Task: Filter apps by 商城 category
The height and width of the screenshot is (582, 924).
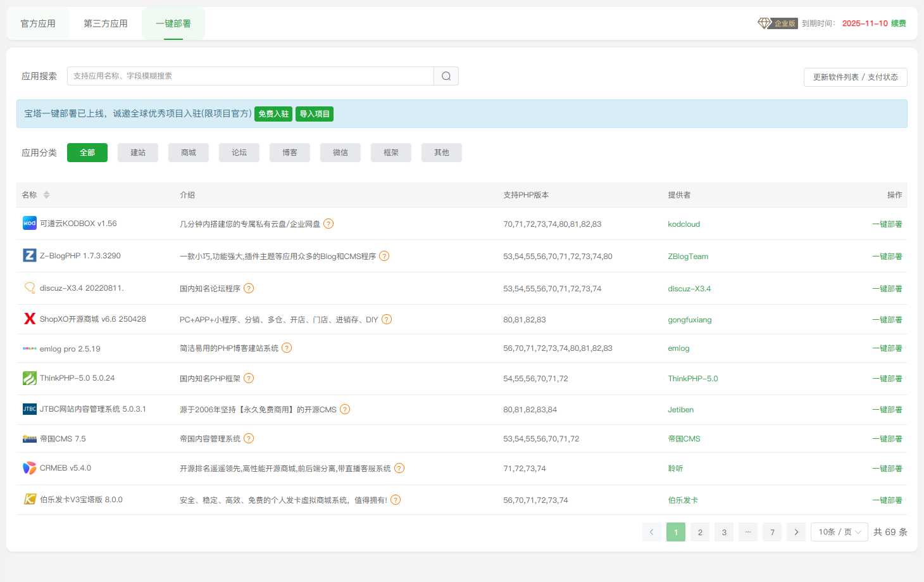Action: [x=189, y=153]
